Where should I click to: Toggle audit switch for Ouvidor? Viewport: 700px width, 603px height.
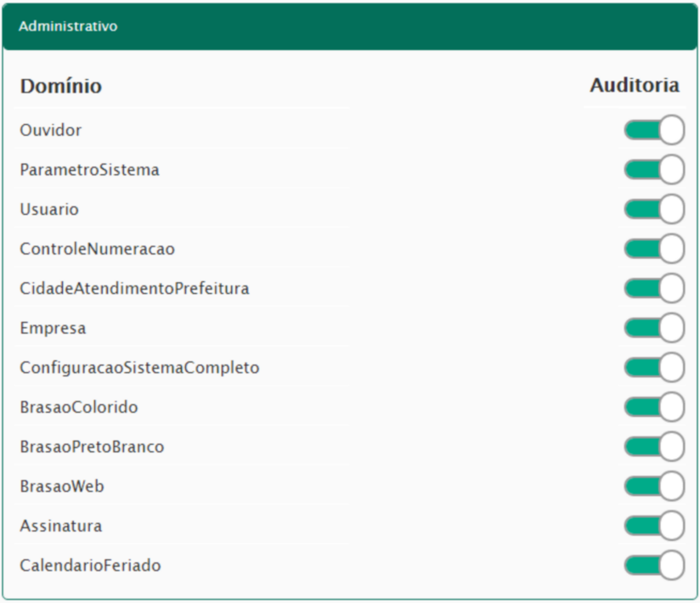tap(653, 130)
